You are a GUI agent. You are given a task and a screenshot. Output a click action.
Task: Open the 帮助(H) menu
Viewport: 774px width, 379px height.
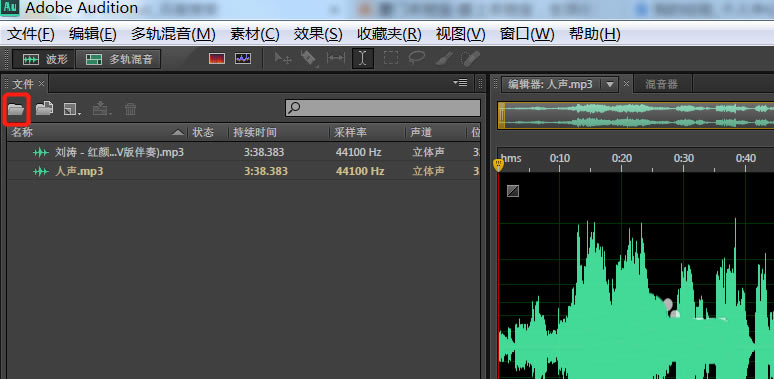coord(594,34)
